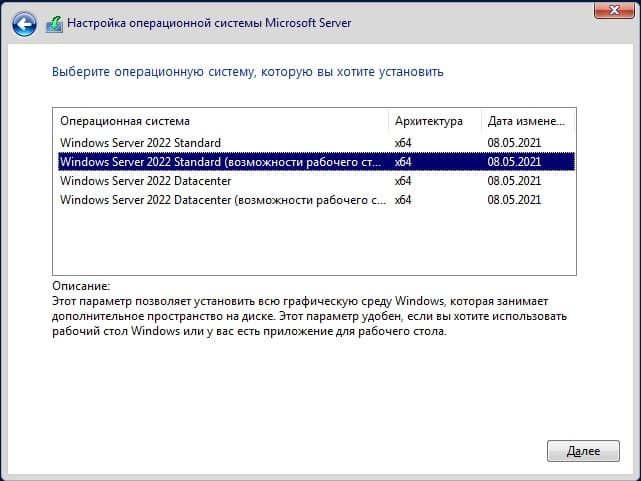Click the description text about графическую среду
Image resolution: width=641 pixels, height=481 pixels.
pos(309,316)
